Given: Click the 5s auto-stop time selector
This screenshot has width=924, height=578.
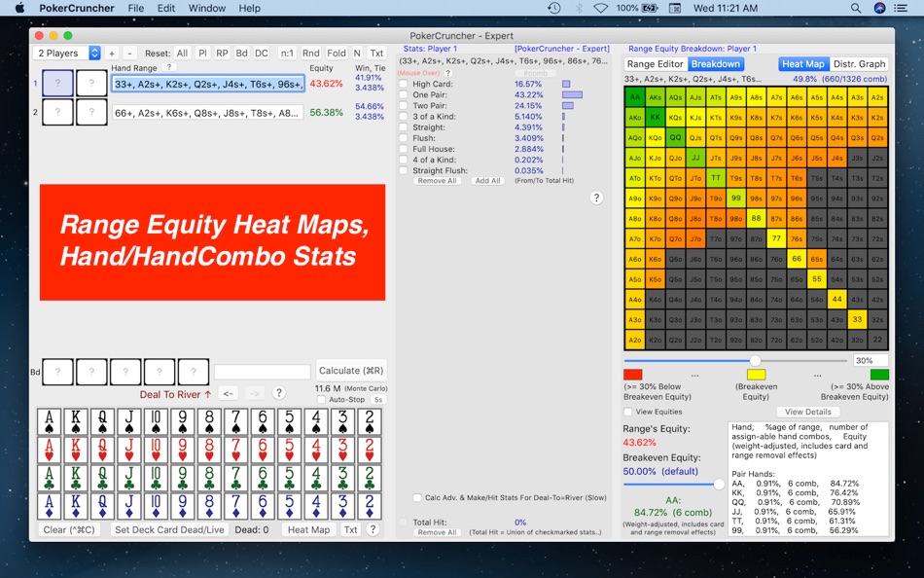Looking at the screenshot, I should coord(377,400).
